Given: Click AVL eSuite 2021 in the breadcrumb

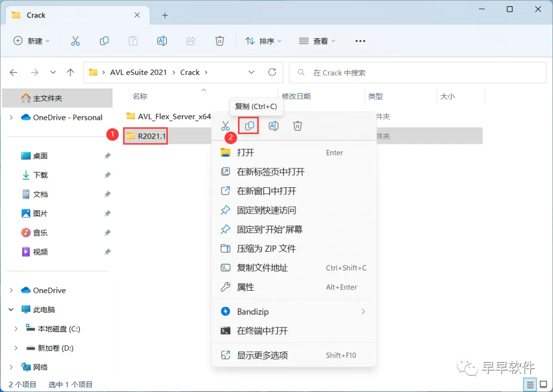Looking at the screenshot, I should click(138, 72).
